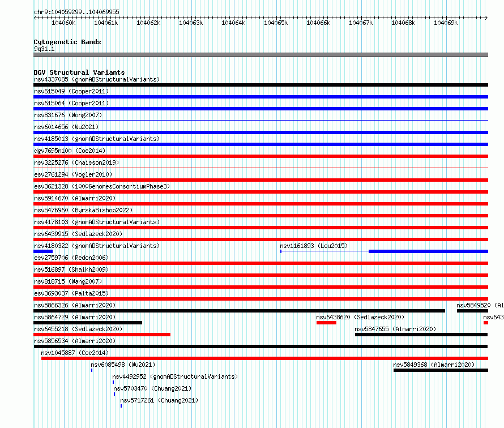
Task: Open esv3693037 (Palta2015) variant
Action: pyautogui.click(x=71, y=293)
